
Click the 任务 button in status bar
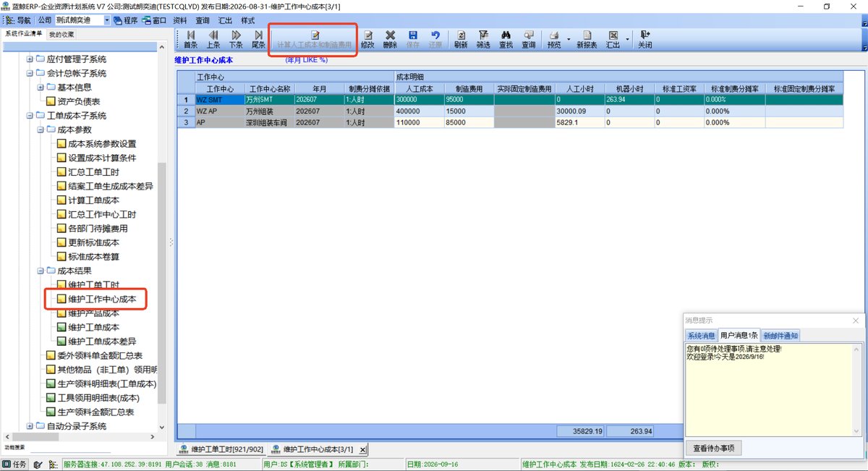[15, 464]
